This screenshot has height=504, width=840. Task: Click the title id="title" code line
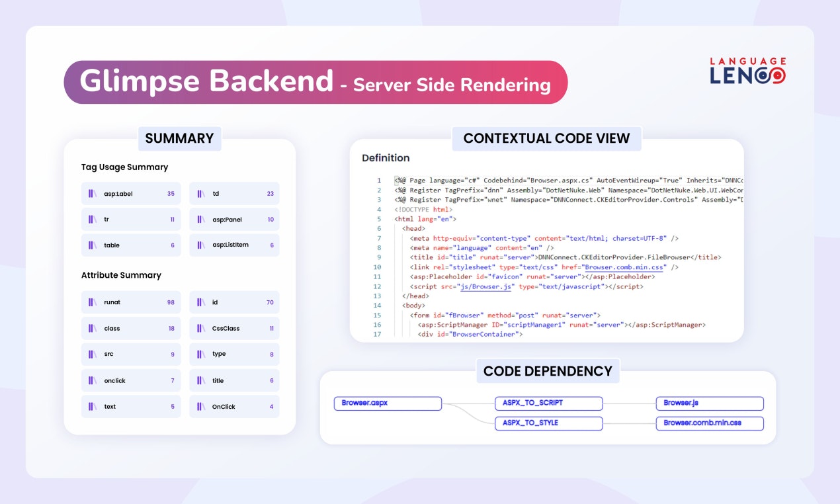[x=566, y=257]
